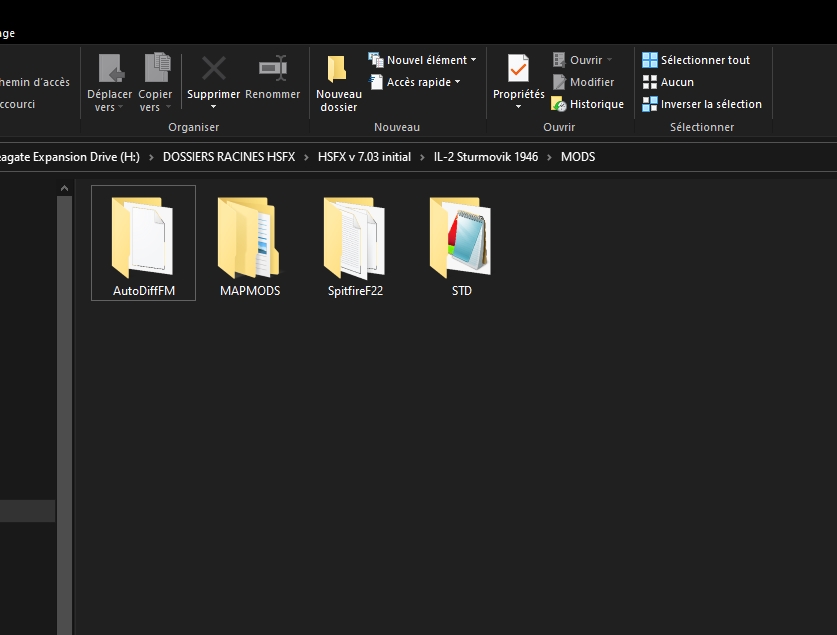Expand the Supprimer dropdown arrow
Screen dimensions: 837x635
click(214, 107)
